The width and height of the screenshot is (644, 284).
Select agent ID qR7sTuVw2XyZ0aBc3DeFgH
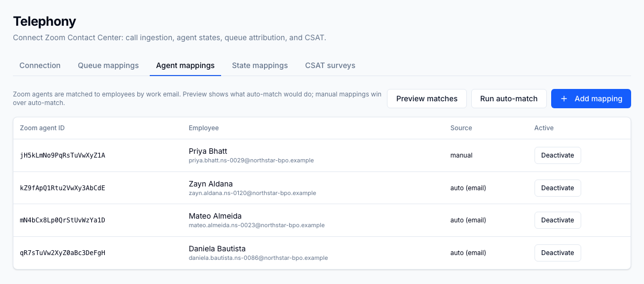click(62, 253)
